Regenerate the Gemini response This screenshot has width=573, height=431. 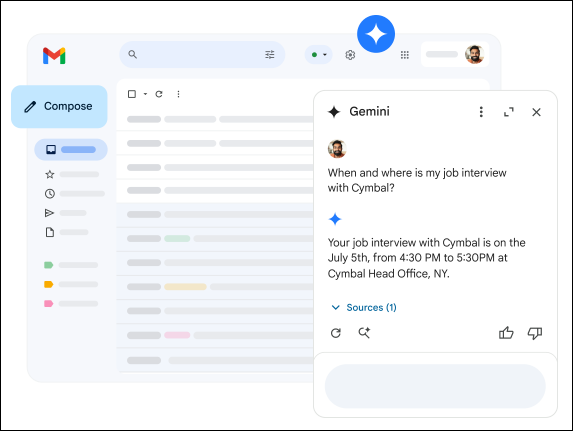tap(335, 333)
